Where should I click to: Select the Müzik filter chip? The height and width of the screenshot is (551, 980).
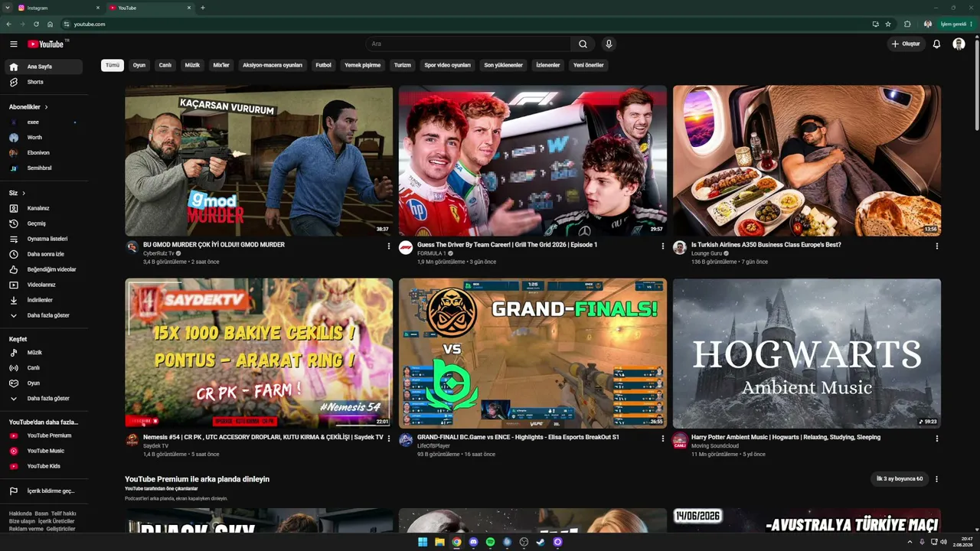(x=192, y=65)
